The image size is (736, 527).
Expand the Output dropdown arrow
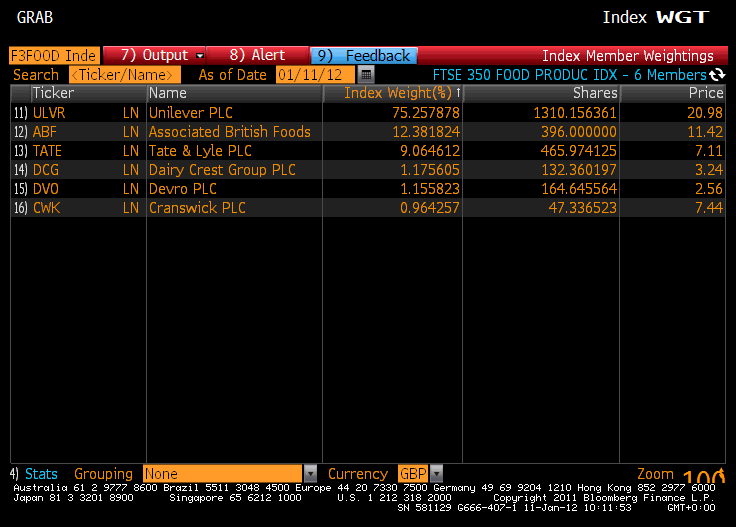pos(199,56)
